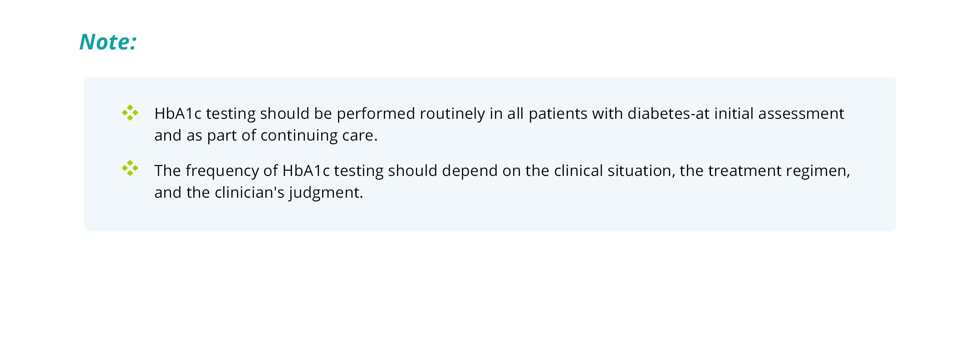Click the phrase "continuing care."
The width and height of the screenshot is (980, 351).
(x=319, y=135)
